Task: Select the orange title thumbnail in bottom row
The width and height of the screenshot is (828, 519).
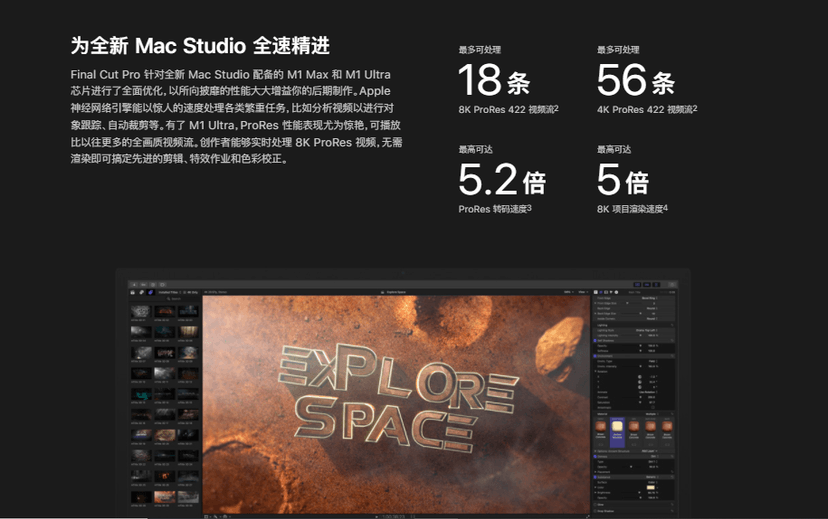Action: click(x=165, y=497)
